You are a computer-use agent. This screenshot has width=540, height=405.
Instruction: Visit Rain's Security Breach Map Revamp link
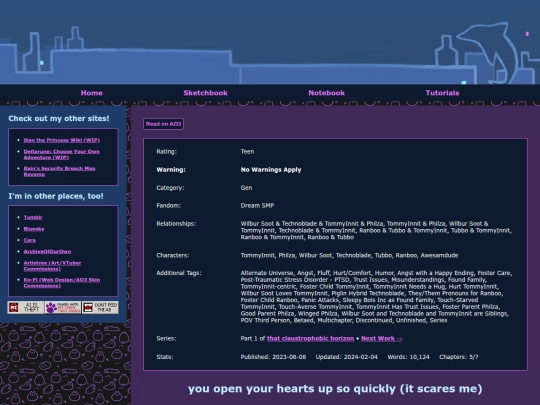[59, 171]
